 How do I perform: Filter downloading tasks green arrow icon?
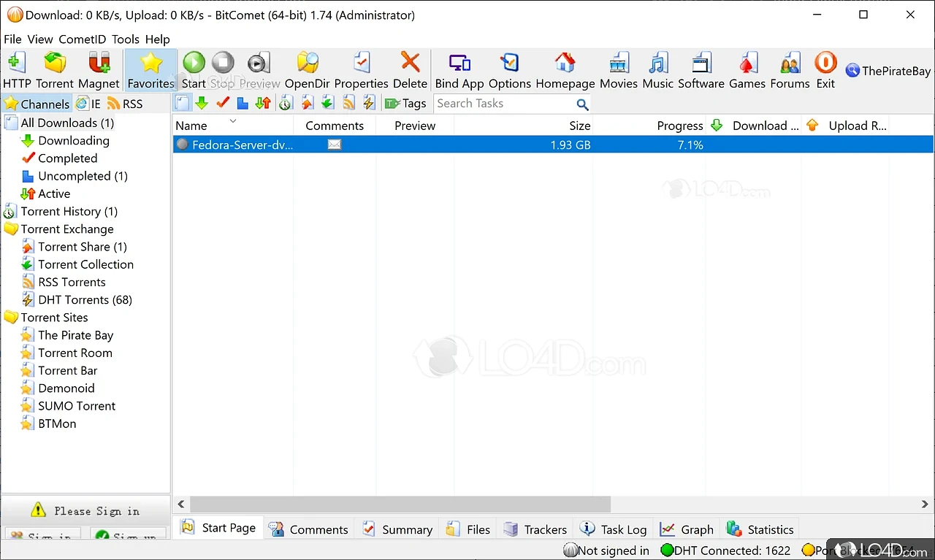pos(202,104)
